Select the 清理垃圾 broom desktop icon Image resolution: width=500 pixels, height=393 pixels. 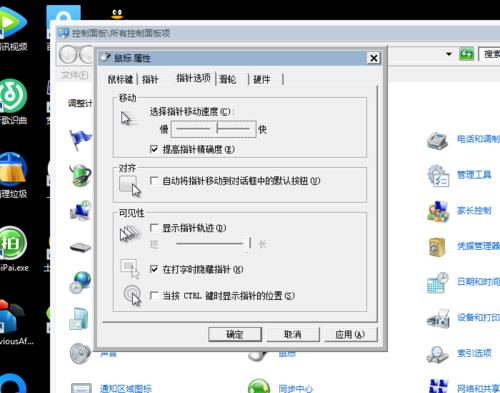[13, 175]
